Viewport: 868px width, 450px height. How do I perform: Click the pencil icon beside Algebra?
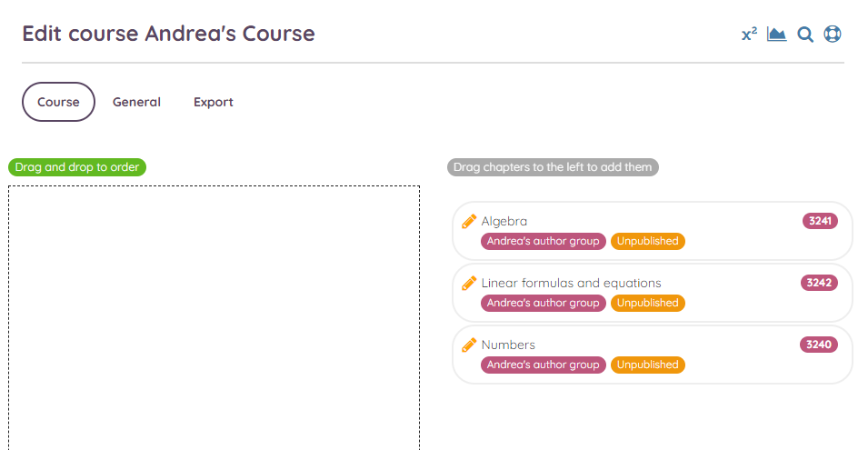pyautogui.click(x=469, y=221)
